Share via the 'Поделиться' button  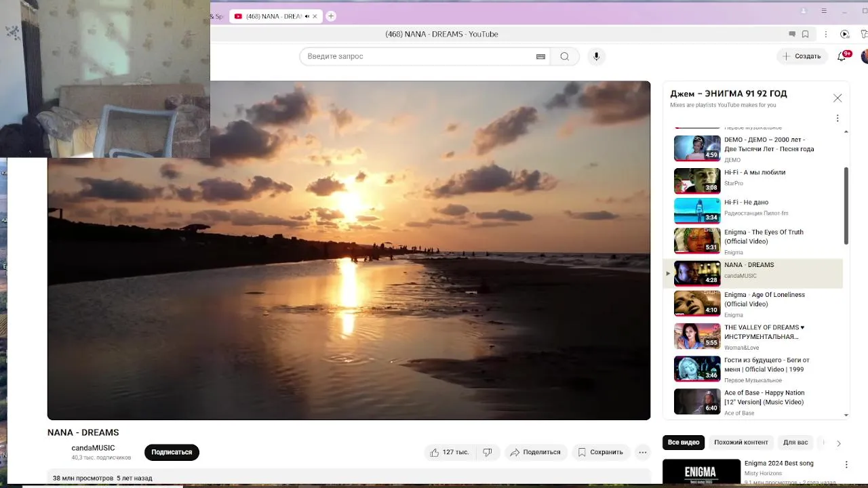click(x=535, y=452)
